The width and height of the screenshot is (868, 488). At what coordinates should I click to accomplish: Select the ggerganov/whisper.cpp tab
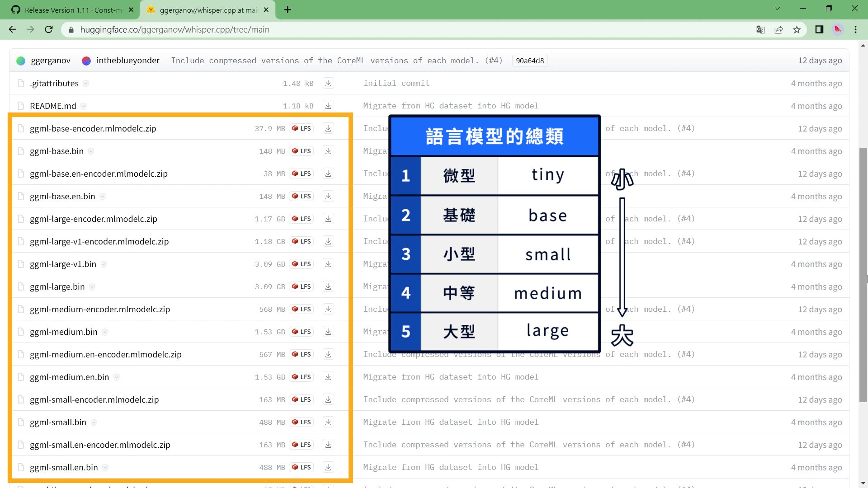[x=208, y=10]
